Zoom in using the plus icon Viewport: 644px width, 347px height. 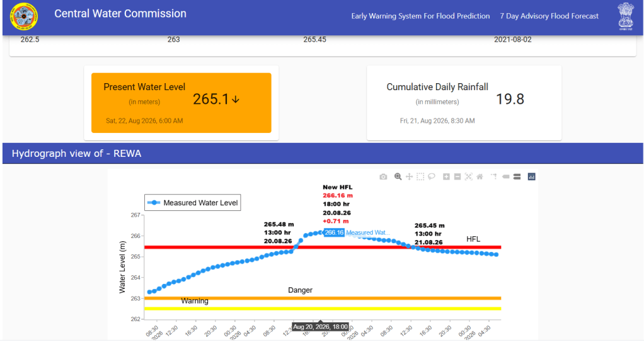446,176
